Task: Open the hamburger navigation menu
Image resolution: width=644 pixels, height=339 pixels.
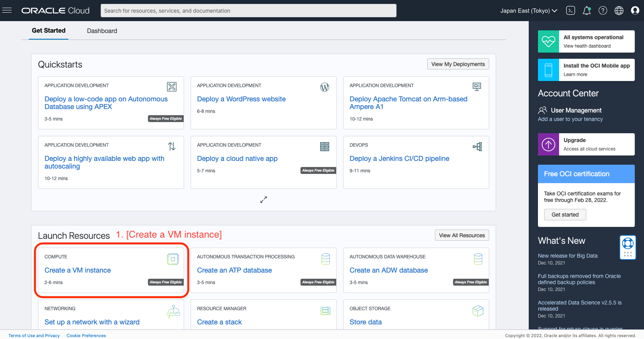Action: point(7,10)
